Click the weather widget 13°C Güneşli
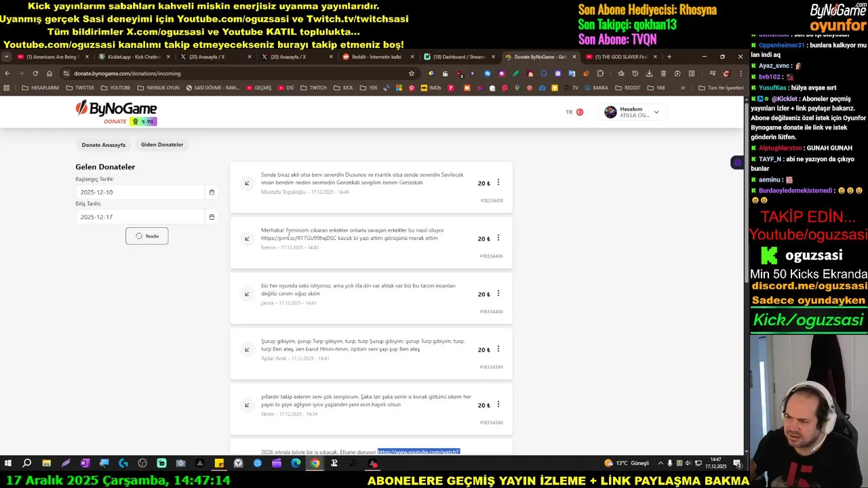868x488 pixels. [x=627, y=463]
